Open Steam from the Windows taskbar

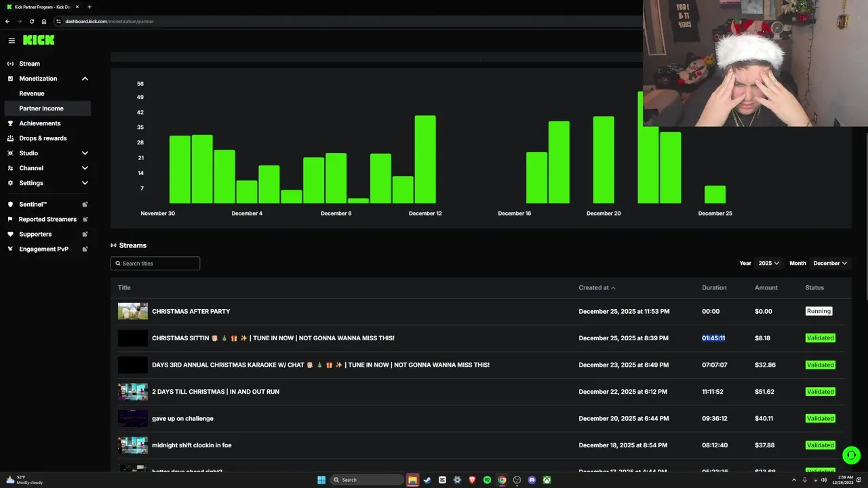click(x=427, y=480)
